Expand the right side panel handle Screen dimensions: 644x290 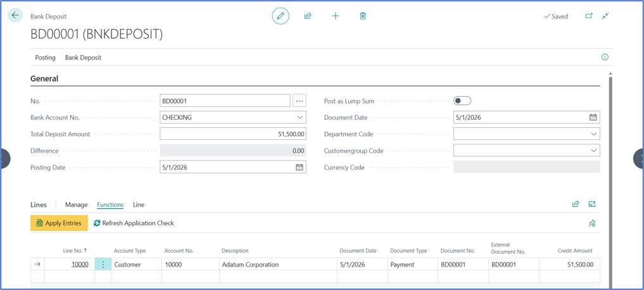pos(639,158)
